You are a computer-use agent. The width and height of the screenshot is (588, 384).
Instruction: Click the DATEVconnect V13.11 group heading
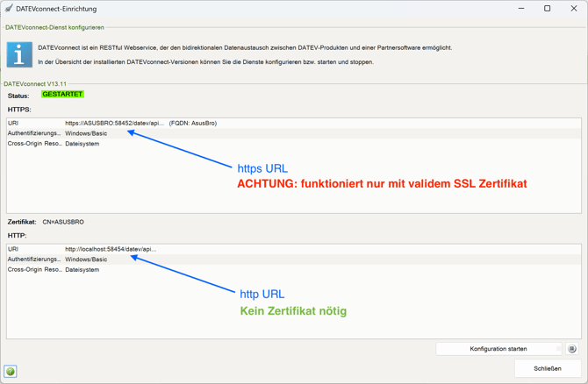click(35, 84)
